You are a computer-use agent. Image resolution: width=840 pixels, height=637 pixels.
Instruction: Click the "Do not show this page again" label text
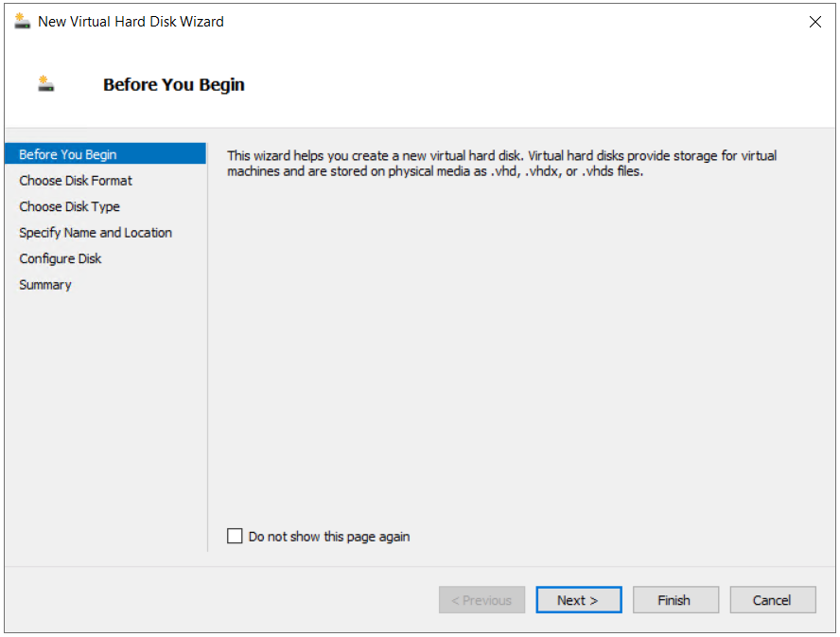coord(329,537)
